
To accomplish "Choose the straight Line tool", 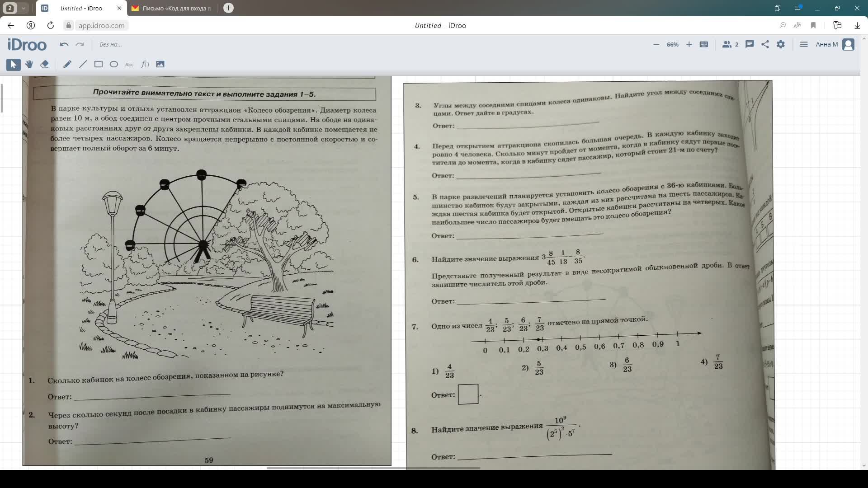I will point(83,64).
